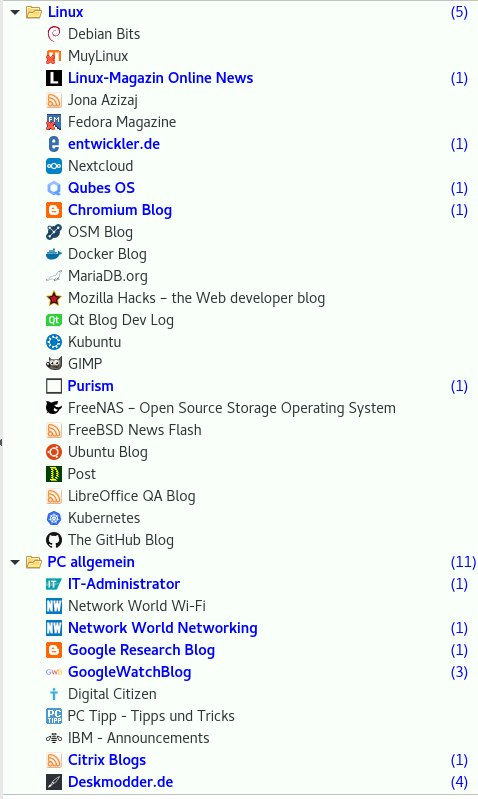Click the Qt Blog Dev Log icon
The width and height of the screenshot is (478, 799).
[x=54, y=320]
